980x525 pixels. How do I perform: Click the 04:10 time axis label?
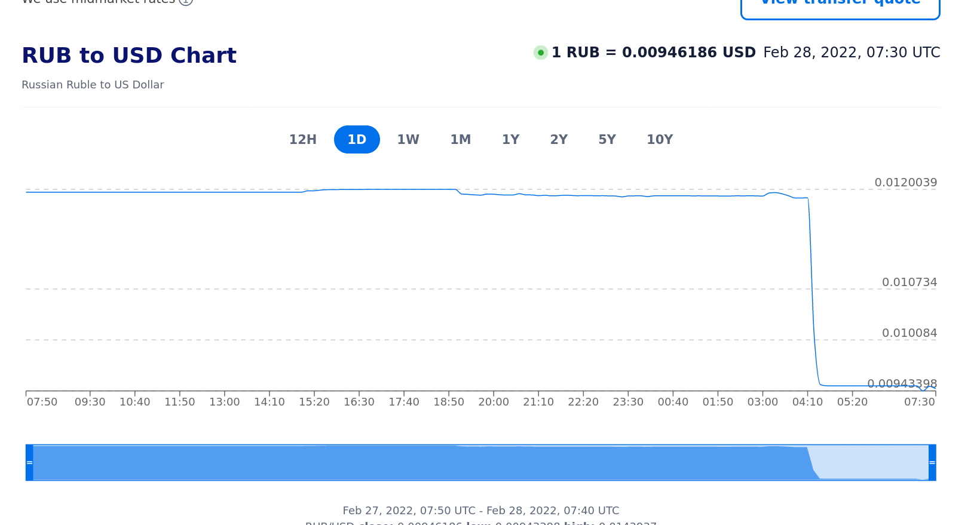point(807,402)
